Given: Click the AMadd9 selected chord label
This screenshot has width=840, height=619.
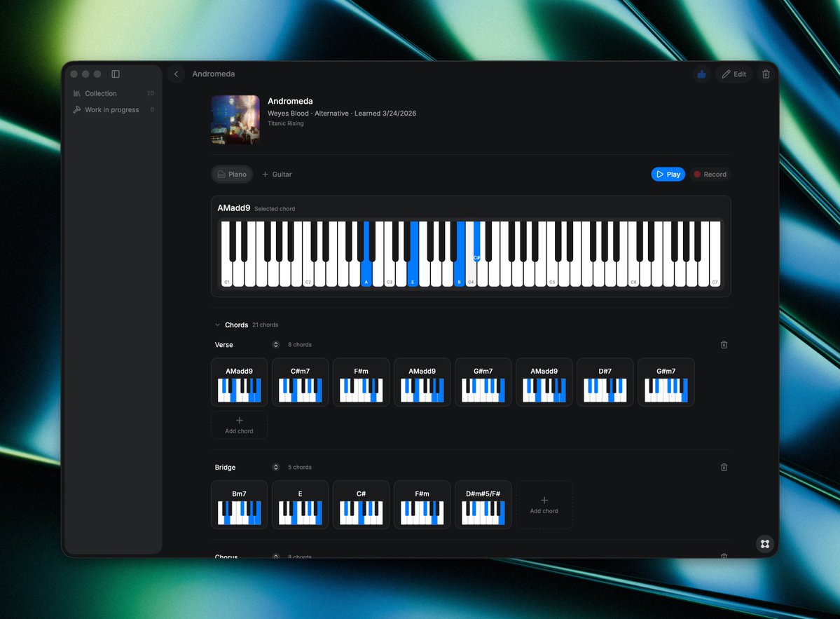Looking at the screenshot, I should [233, 208].
